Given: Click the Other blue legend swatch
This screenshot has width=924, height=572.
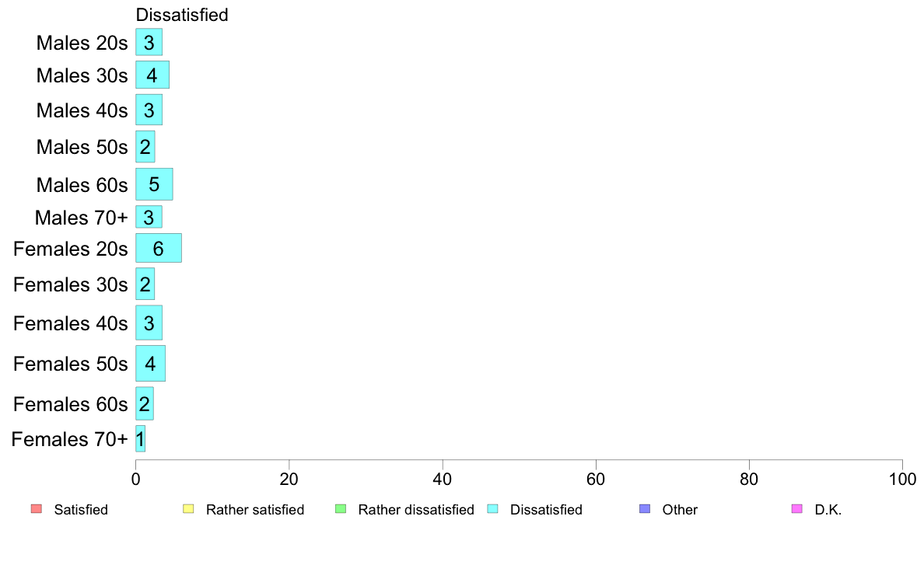Looking at the screenshot, I should click(x=645, y=509).
